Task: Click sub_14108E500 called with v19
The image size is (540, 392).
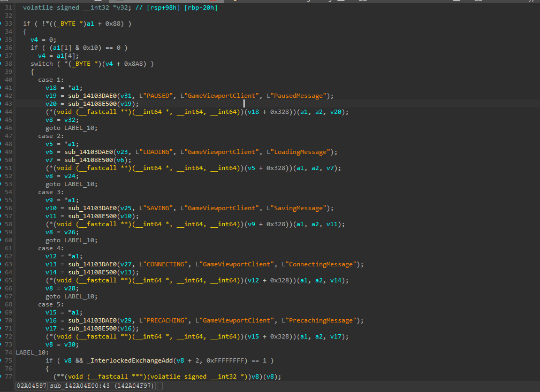Action: [x=92, y=104]
